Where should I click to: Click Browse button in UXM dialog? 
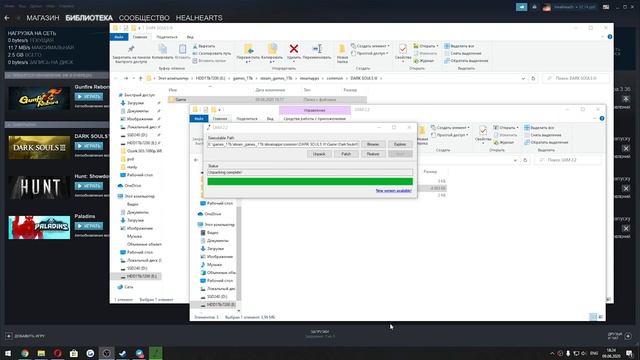click(373, 144)
